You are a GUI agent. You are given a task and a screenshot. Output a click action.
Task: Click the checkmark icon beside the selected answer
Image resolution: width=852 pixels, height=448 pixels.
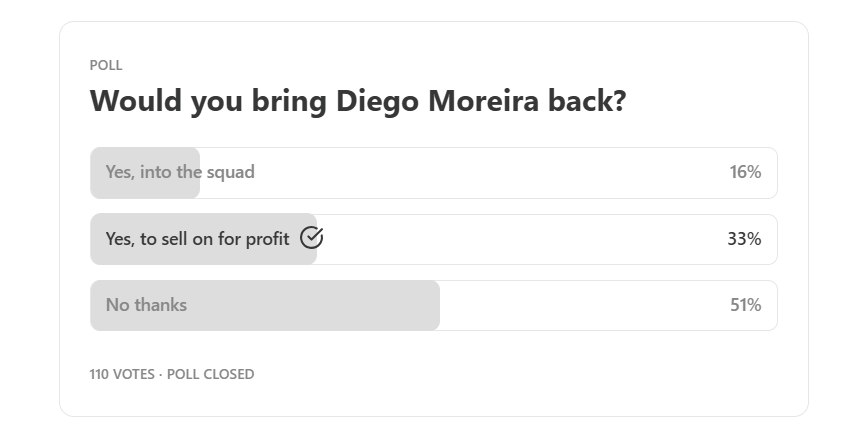[x=311, y=238]
